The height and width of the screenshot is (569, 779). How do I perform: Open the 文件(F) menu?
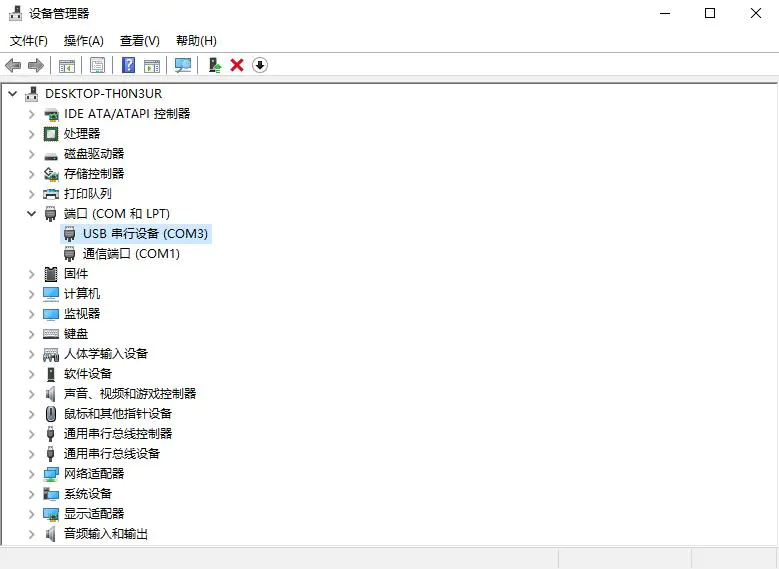pyautogui.click(x=29, y=41)
